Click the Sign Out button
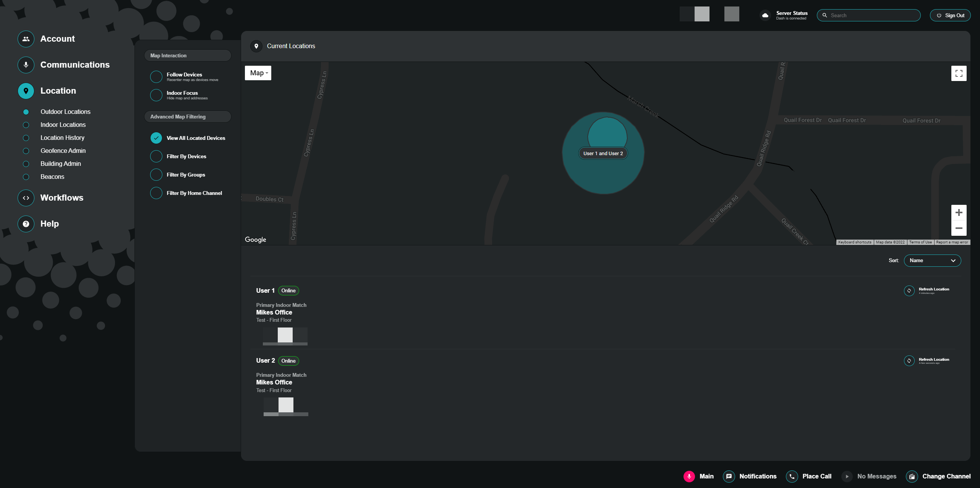The height and width of the screenshot is (488, 980). [x=950, y=15]
